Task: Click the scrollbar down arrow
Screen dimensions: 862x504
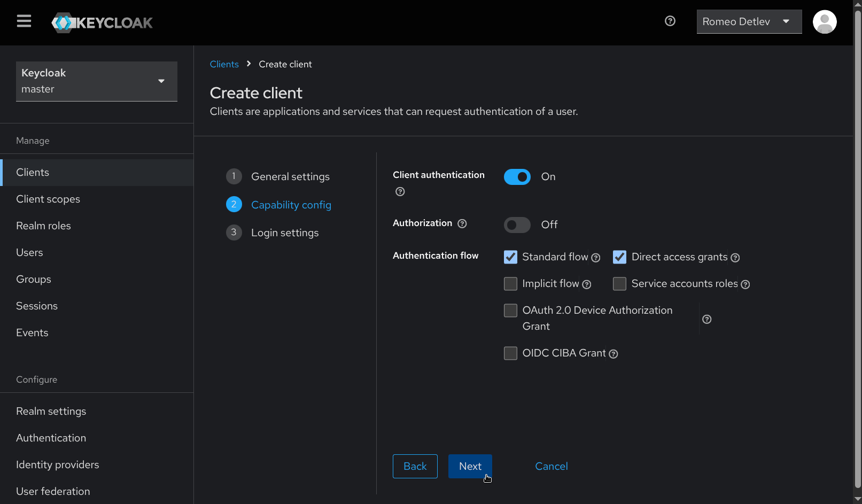Action: (858, 499)
